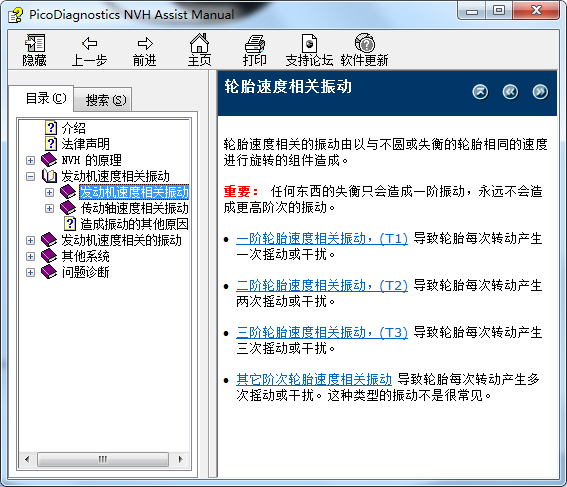Expand the 问题诊断 tree node

31,272
